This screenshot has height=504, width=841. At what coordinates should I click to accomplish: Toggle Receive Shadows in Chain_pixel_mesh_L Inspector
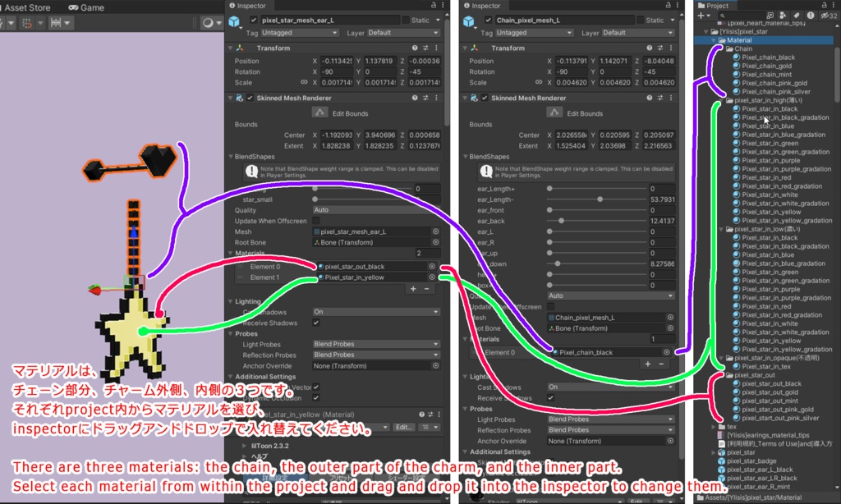(551, 398)
